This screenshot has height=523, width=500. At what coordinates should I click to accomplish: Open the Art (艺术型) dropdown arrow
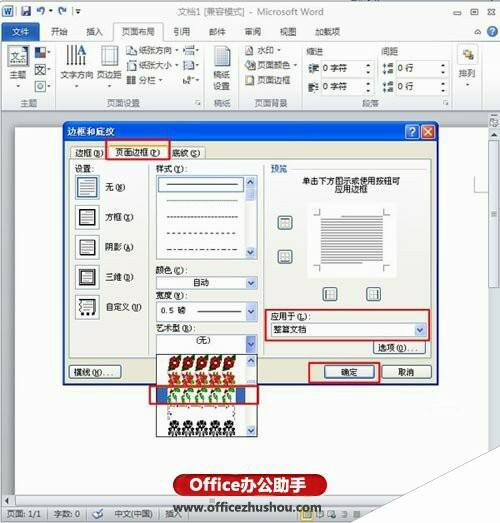point(251,344)
